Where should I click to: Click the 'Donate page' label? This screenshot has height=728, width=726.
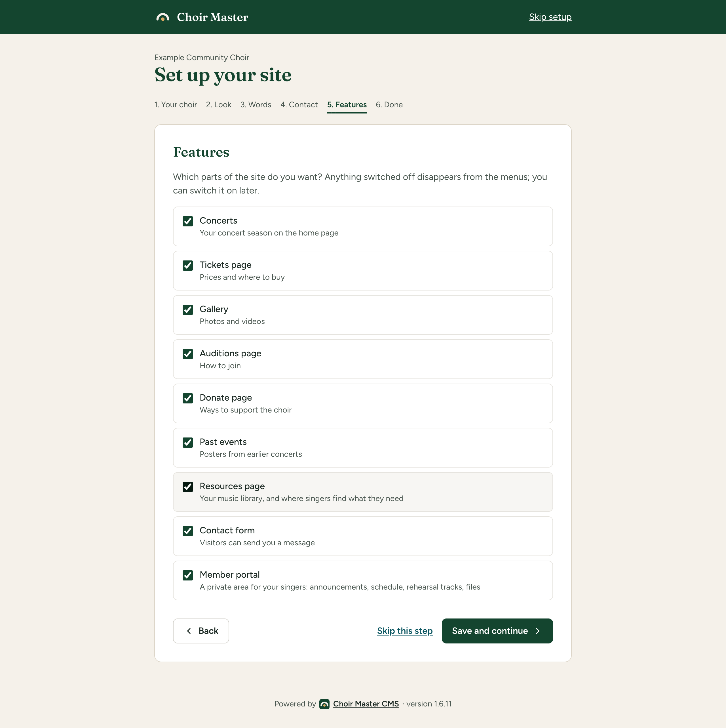click(226, 398)
